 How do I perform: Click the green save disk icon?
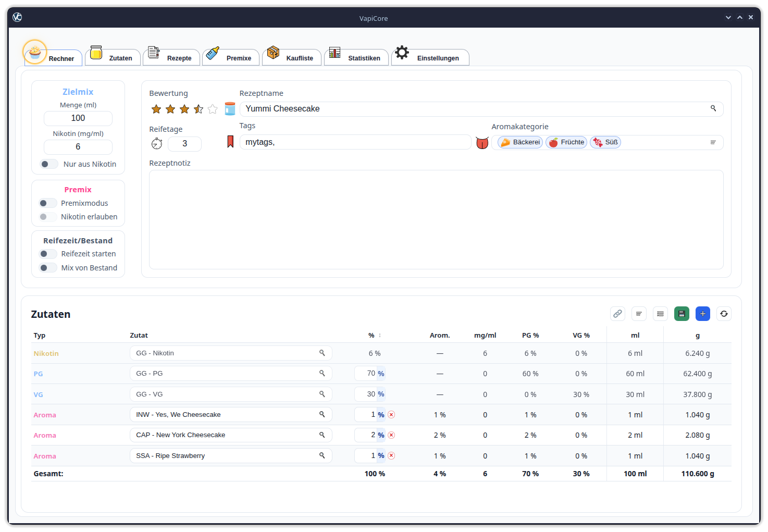(x=682, y=314)
